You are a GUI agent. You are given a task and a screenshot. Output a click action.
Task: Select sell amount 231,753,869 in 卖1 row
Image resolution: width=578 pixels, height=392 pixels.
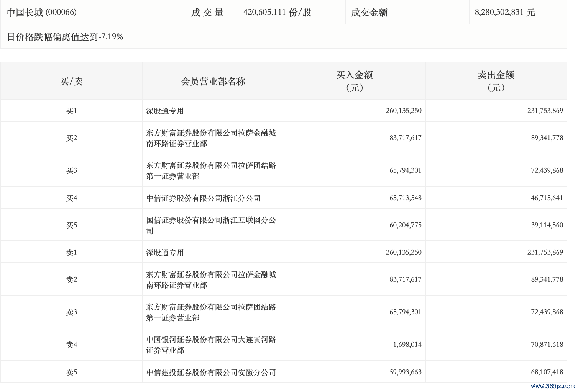tap(545, 252)
